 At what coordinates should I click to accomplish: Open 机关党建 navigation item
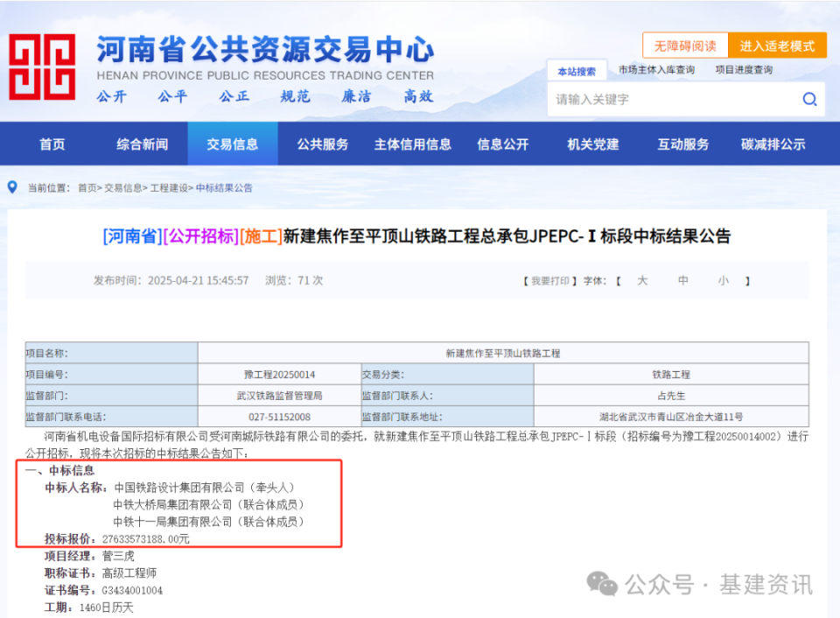(x=593, y=144)
